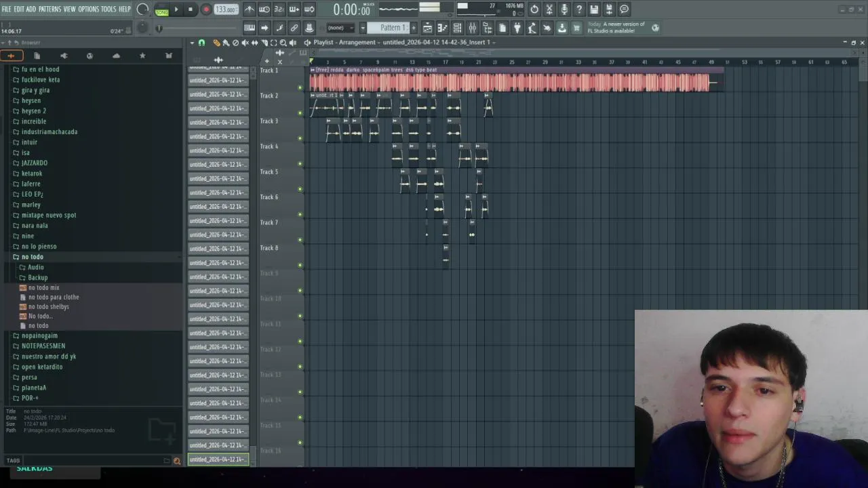868x488 pixels.
Task: Open the ADD menu
Action: click(31, 9)
